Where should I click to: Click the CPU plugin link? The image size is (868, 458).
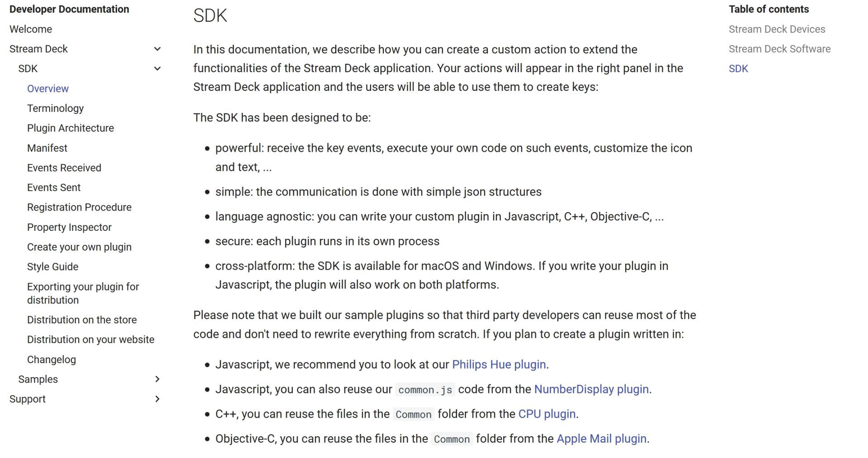(x=547, y=414)
